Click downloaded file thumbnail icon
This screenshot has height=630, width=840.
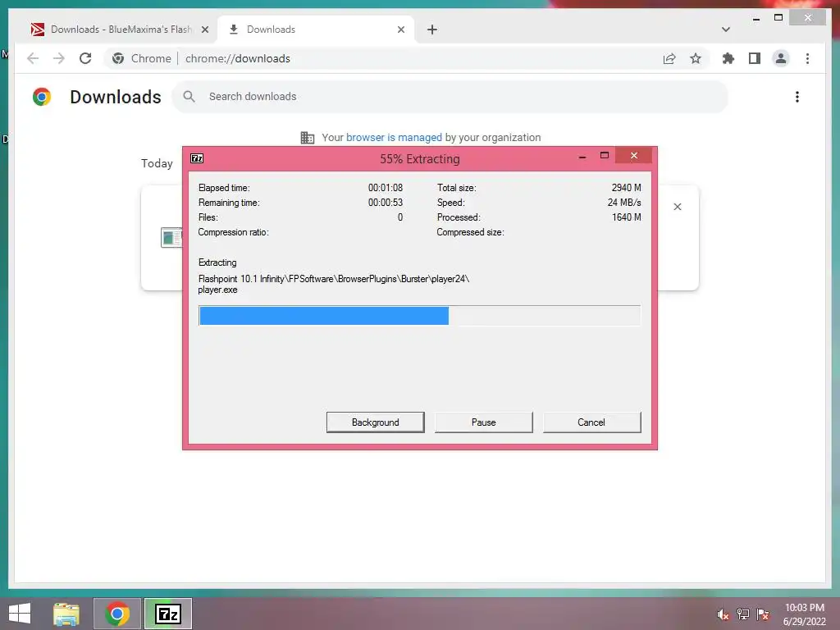171,237
